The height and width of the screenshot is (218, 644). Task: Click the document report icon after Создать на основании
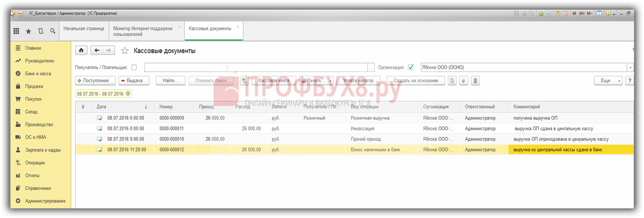(452, 81)
